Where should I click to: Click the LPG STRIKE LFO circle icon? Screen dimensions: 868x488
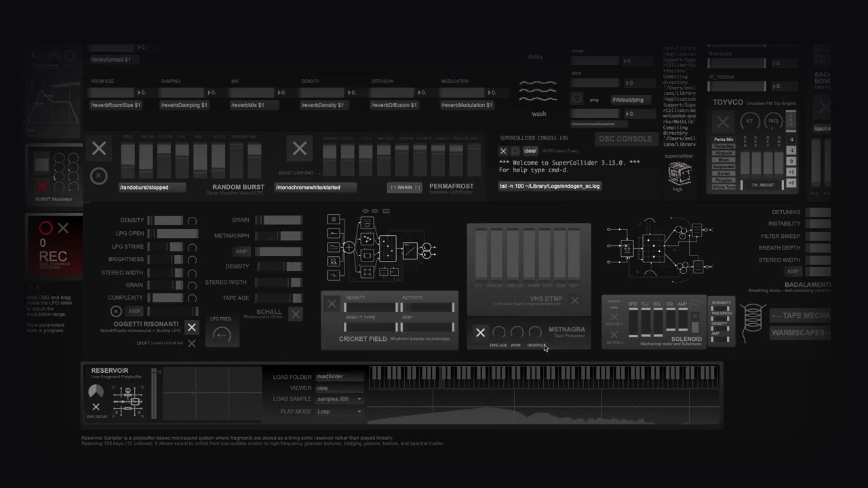pyautogui.click(x=192, y=247)
